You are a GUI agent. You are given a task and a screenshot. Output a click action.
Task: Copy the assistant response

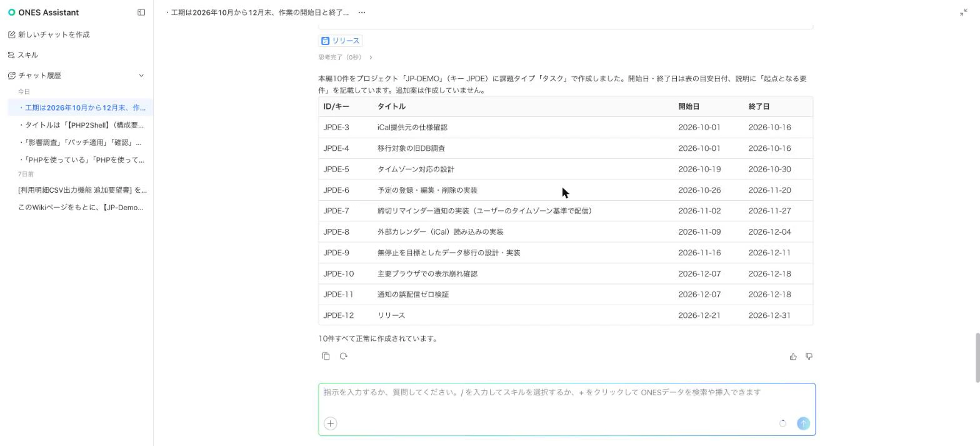(326, 357)
